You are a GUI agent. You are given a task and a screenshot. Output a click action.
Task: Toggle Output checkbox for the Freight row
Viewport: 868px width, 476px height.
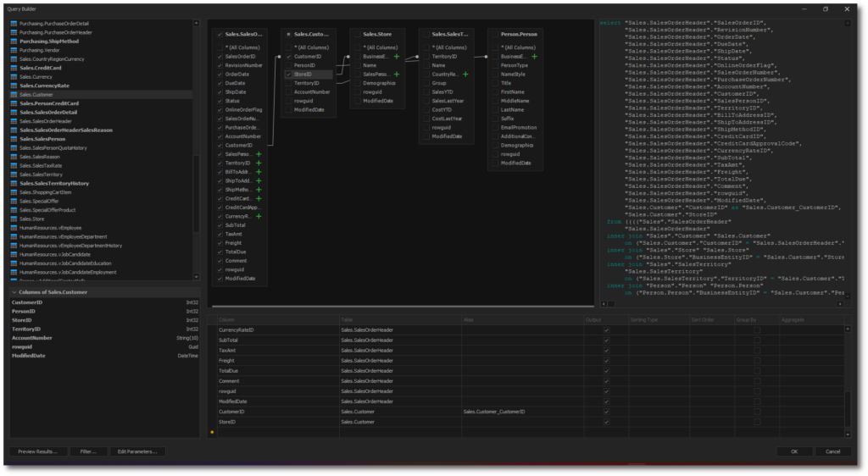pos(606,361)
